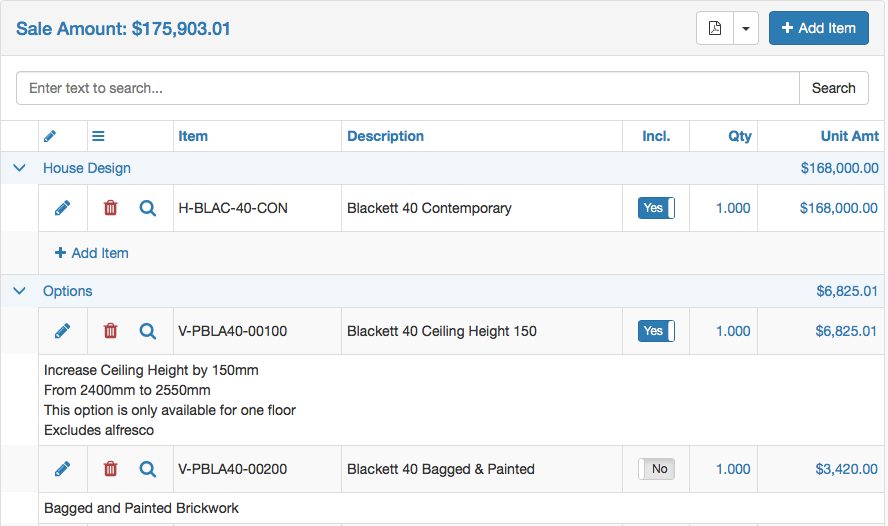The width and height of the screenshot is (888, 526).
Task: Toggle Incl. switch for Blackett 40 Contemporary
Action: pyautogui.click(x=656, y=208)
